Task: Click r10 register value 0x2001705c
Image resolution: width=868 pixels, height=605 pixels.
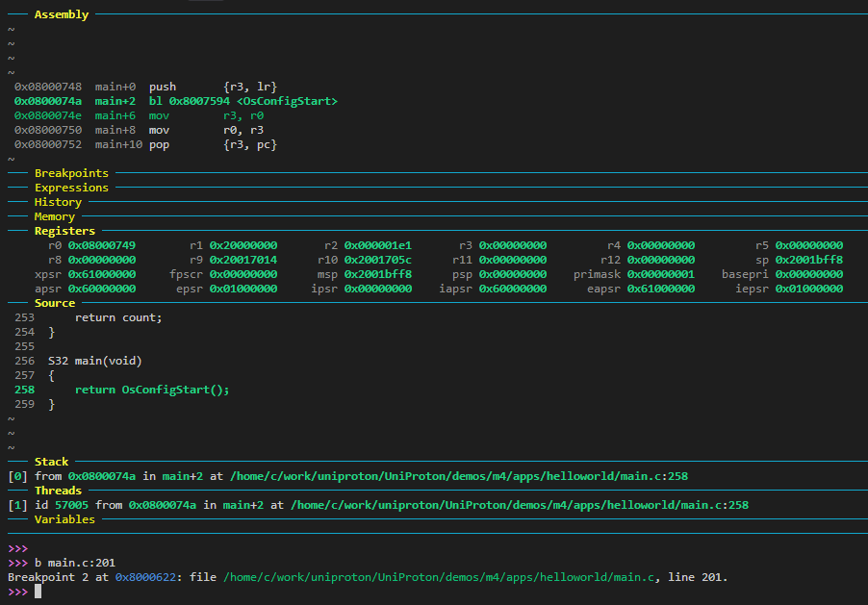Action: click(378, 260)
